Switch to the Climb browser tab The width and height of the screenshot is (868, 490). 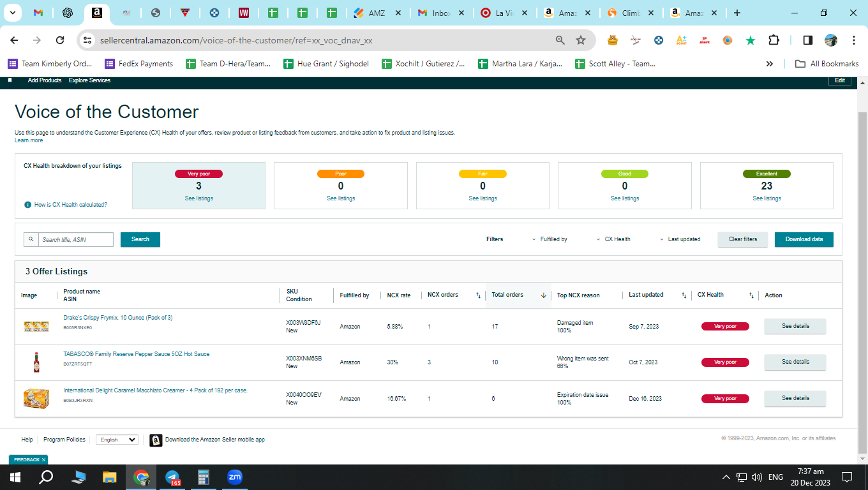[631, 13]
